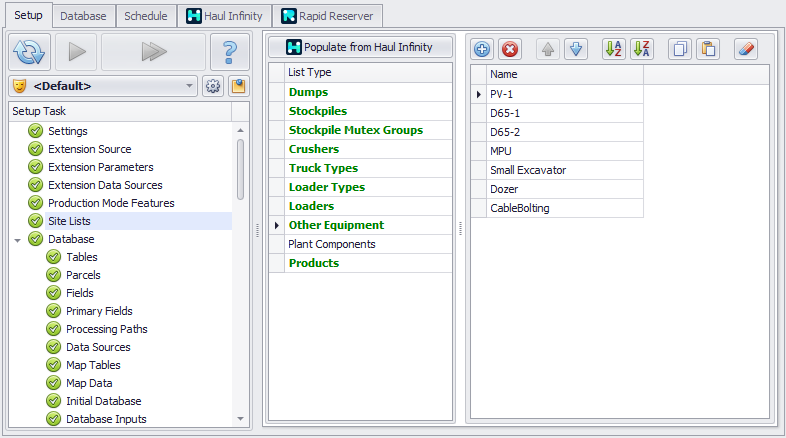This screenshot has height=438, width=786.
Task: Add a new item with plus icon
Action: [482, 49]
